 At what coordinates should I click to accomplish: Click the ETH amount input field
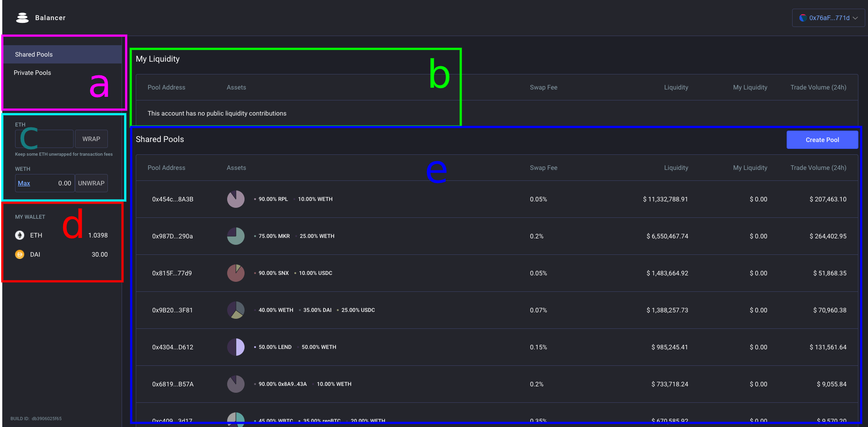pos(44,139)
